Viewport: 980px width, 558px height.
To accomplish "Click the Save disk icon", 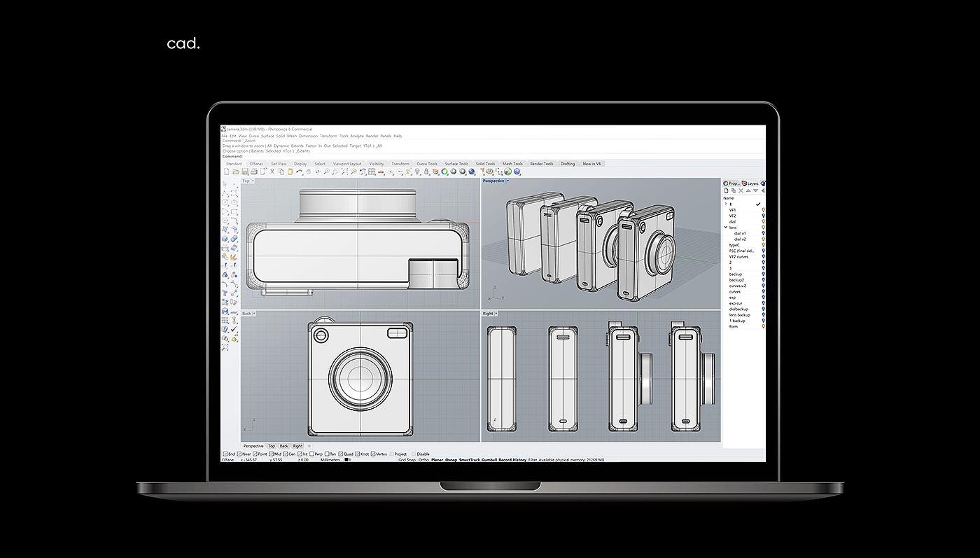I will pos(245,172).
